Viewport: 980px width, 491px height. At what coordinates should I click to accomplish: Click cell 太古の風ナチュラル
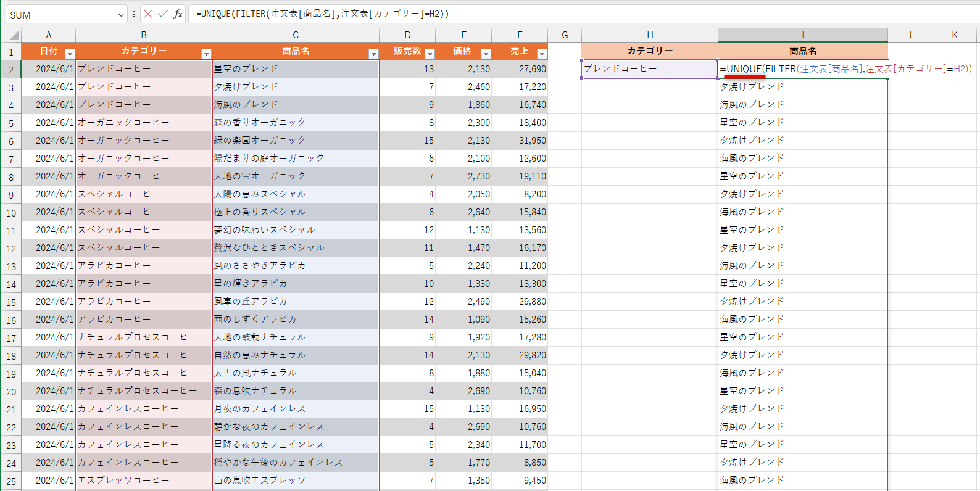[296, 373]
